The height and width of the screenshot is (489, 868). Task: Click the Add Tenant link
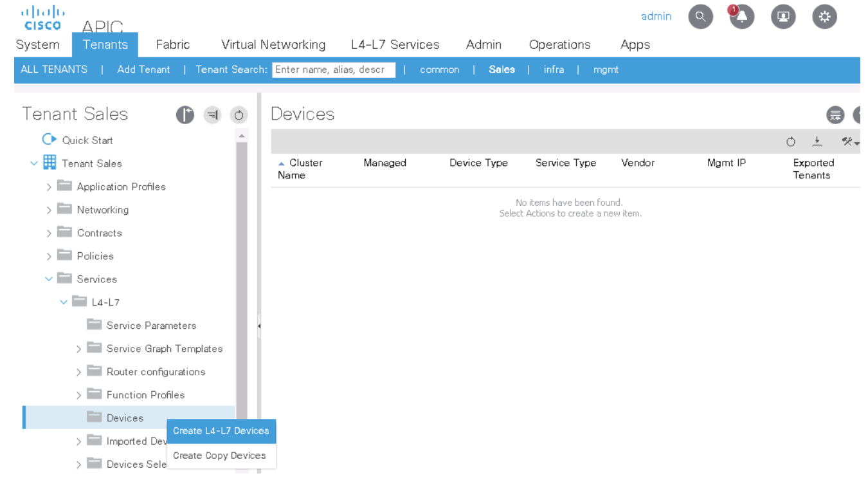143,69
